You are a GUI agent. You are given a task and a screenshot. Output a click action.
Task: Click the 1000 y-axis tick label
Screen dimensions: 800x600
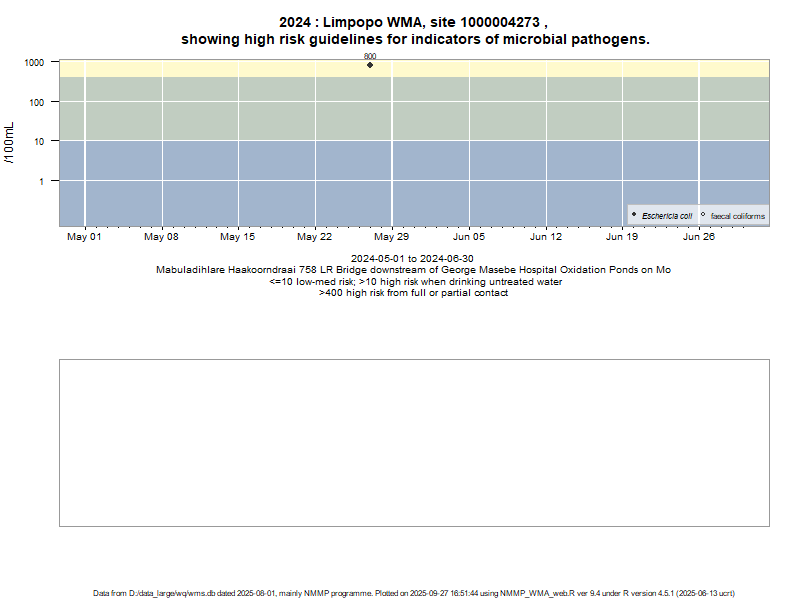click(x=34, y=62)
